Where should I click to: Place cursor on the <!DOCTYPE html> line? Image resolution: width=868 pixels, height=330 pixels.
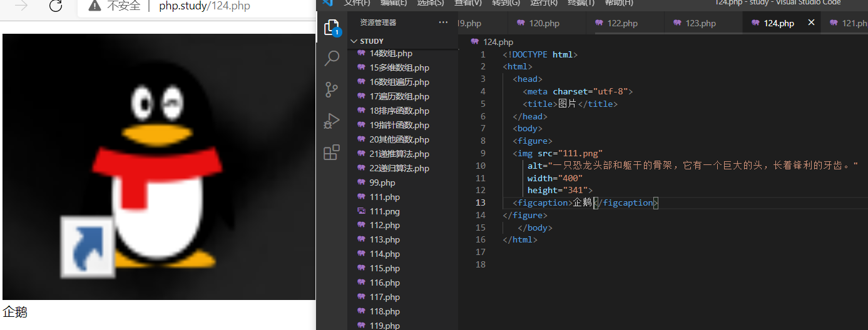(x=540, y=54)
